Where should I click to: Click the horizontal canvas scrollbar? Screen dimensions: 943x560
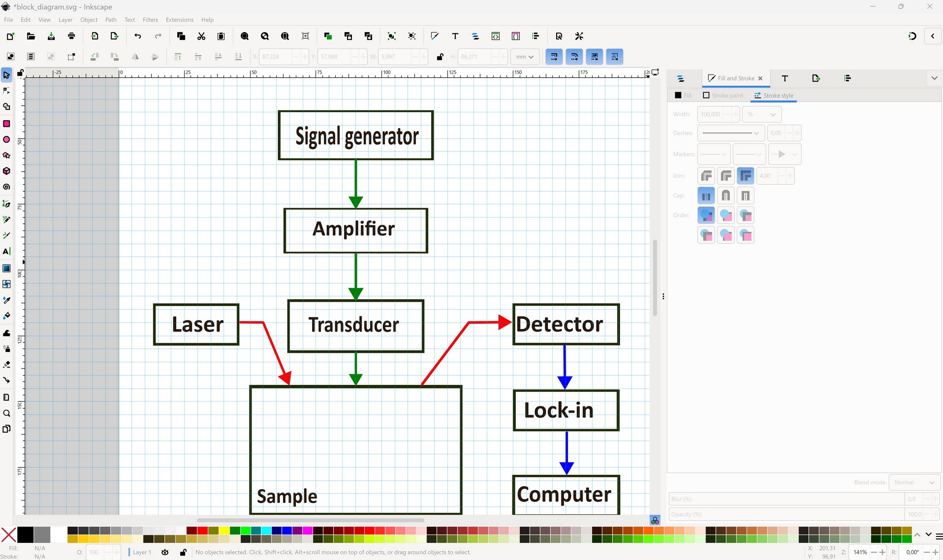tap(310, 520)
